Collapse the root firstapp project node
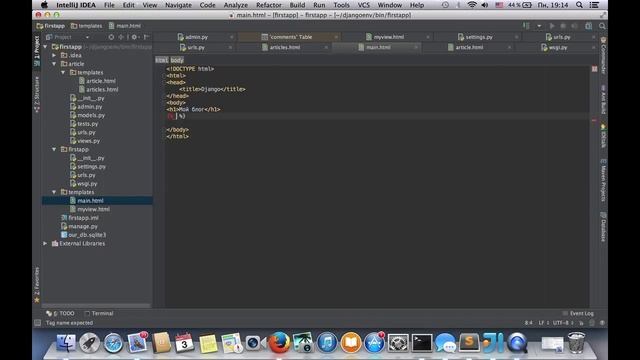 (45, 47)
